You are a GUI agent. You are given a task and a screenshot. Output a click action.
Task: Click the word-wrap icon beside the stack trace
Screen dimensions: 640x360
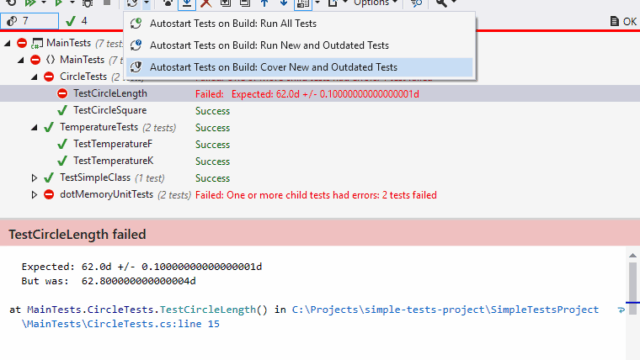coord(621,310)
